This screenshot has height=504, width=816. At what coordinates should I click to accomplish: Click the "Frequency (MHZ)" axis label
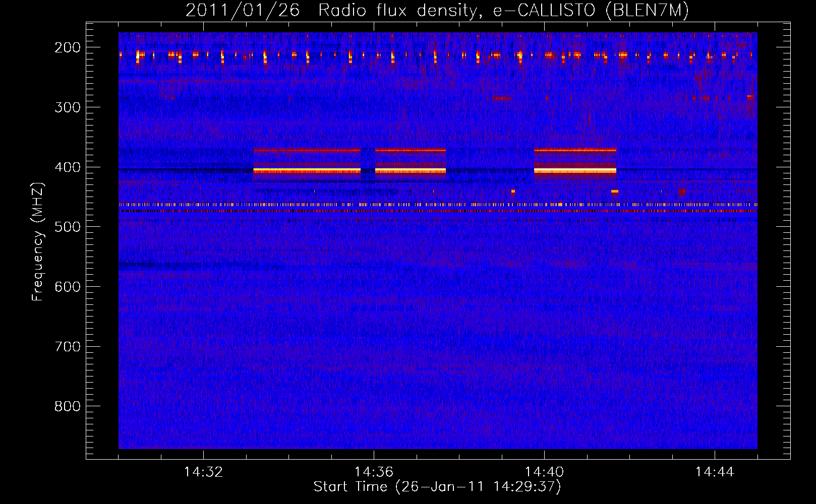[x=38, y=242]
